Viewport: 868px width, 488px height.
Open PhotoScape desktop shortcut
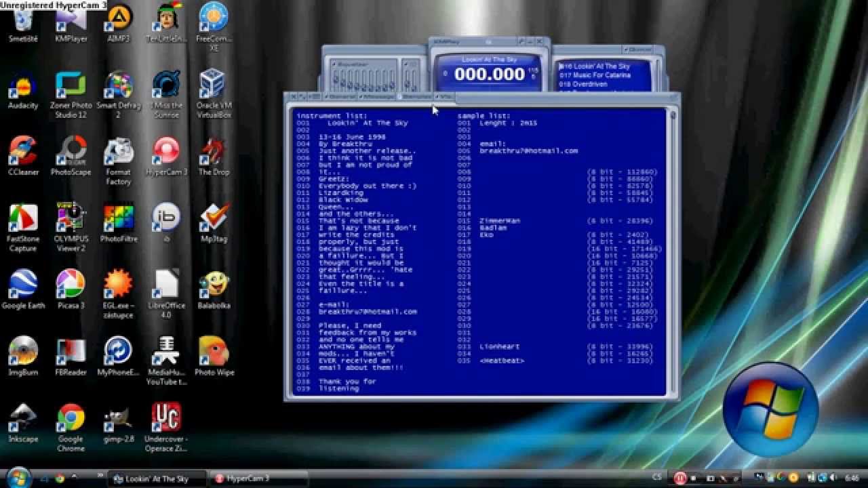[x=71, y=157]
